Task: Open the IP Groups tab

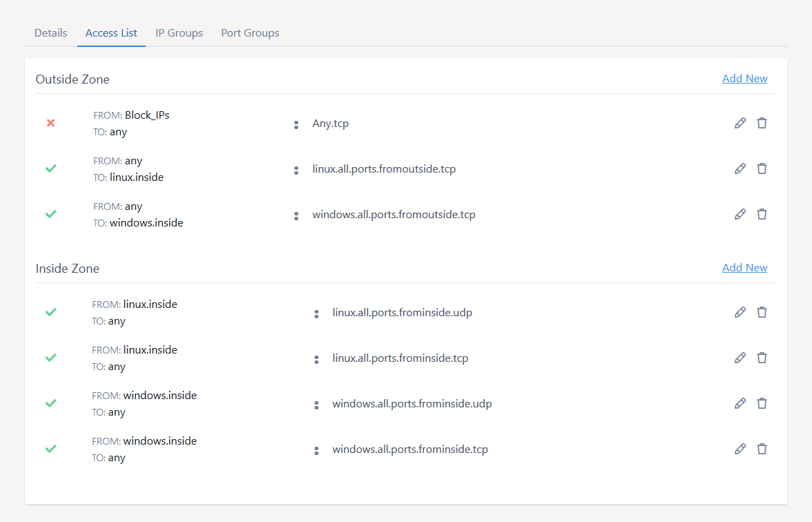Action: tap(180, 33)
